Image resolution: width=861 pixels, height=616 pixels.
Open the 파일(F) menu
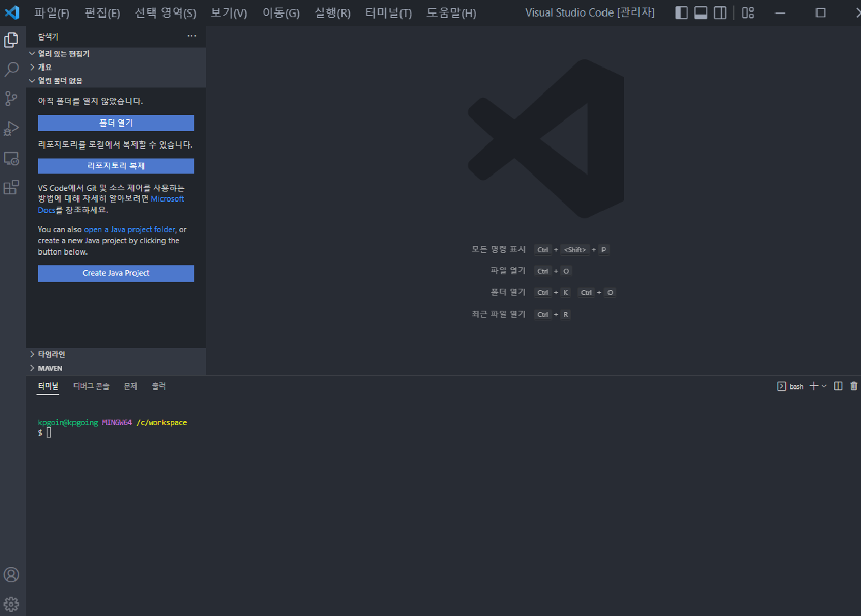pos(52,13)
